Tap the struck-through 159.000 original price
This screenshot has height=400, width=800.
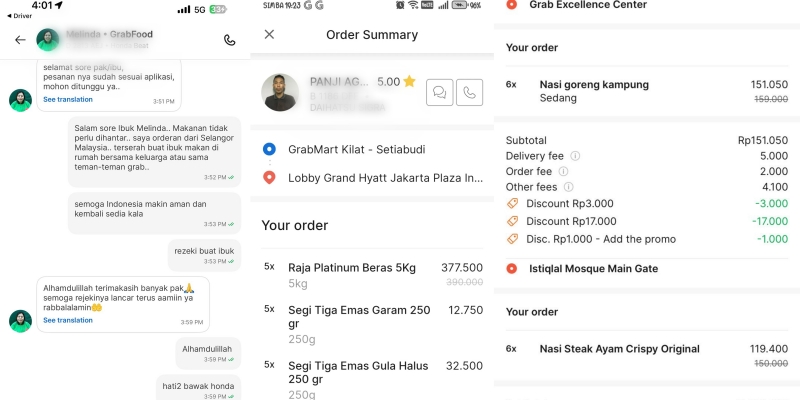tap(771, 99)
